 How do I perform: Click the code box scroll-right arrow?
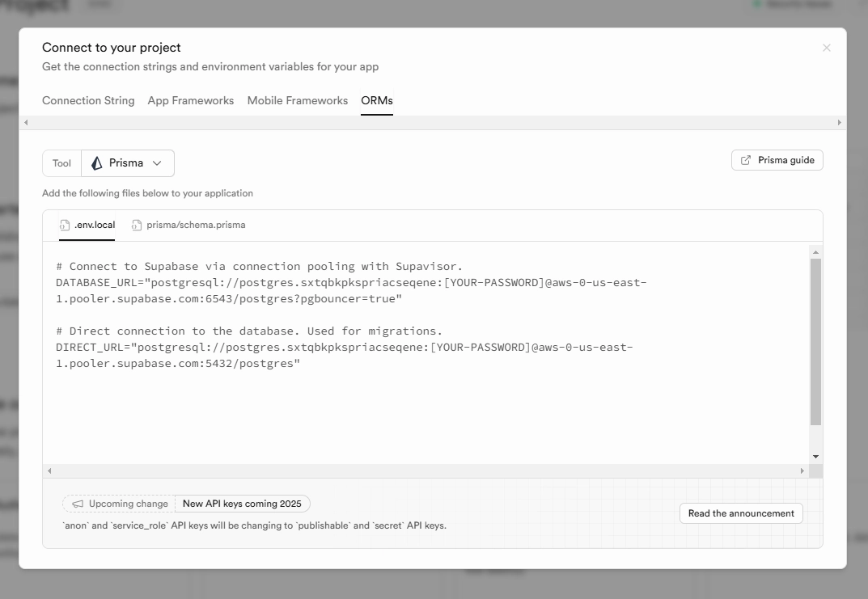coord(802,471)
